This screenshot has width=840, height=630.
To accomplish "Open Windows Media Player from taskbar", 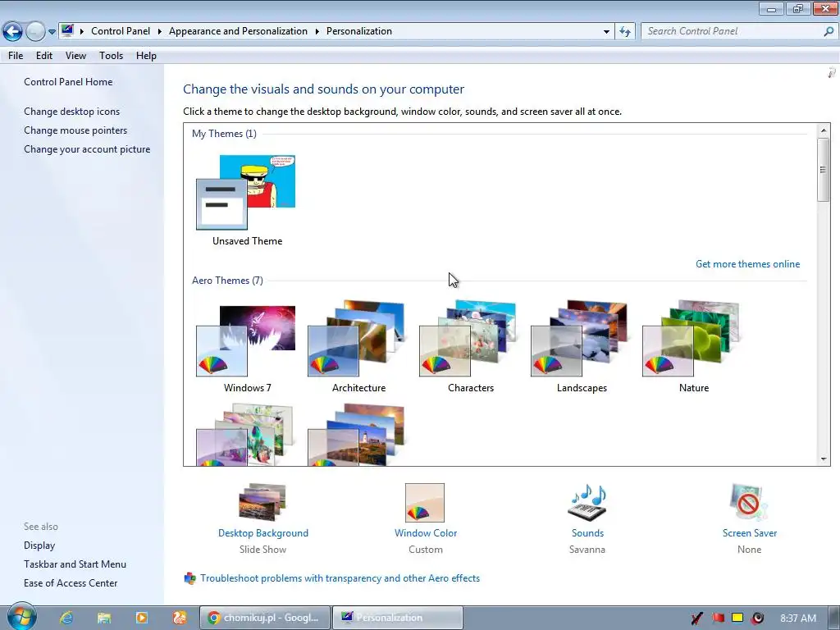I will point(142,618).
